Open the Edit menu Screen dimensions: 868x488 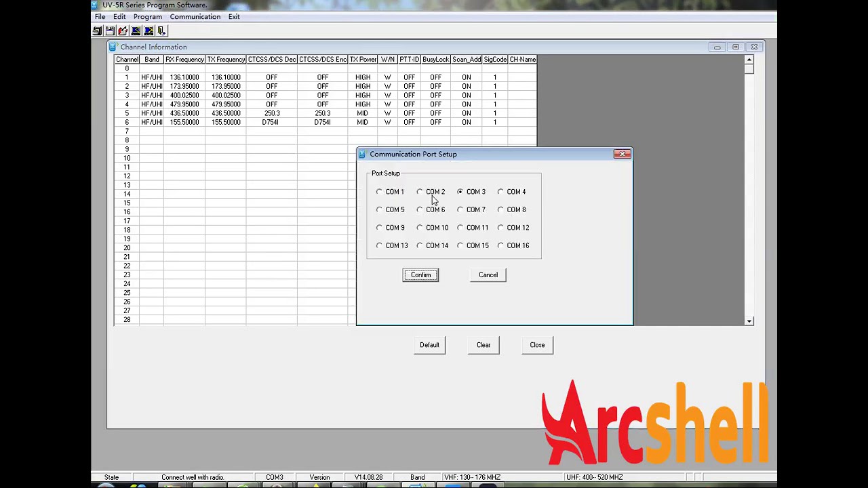pyautogui.click(x=119, y=16)
